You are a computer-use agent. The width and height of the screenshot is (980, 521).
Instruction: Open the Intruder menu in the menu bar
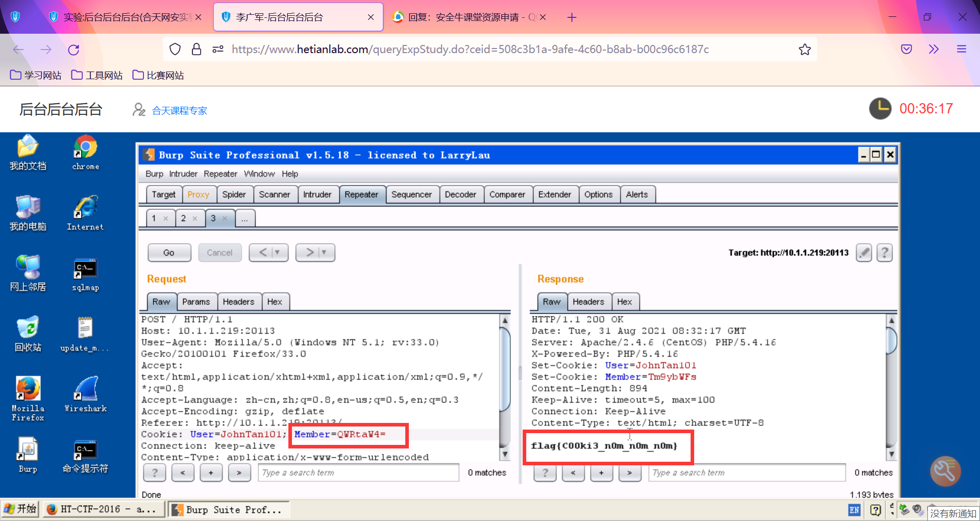point(183,174)
